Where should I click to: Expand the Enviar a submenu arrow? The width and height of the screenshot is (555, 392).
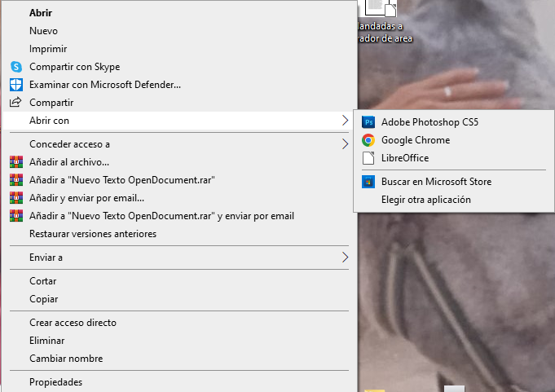pyautogui.click(x=345, y=258)
